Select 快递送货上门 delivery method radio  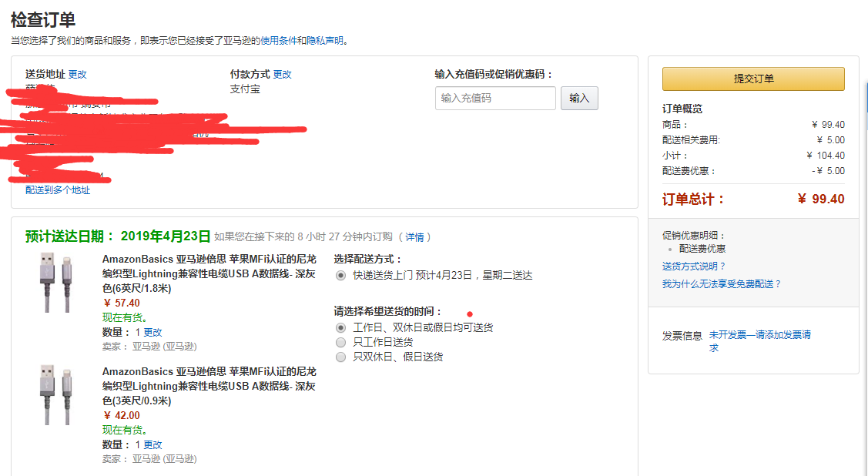(x=341, y=275)
